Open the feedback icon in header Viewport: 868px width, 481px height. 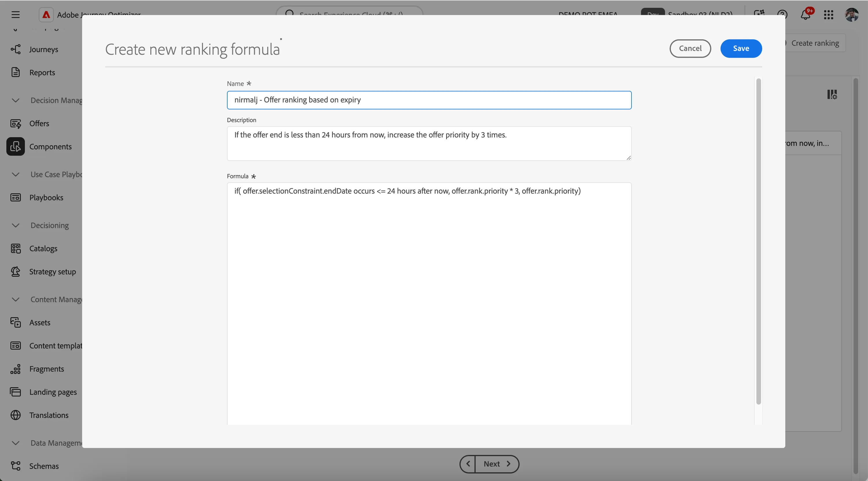click(759, 14)
